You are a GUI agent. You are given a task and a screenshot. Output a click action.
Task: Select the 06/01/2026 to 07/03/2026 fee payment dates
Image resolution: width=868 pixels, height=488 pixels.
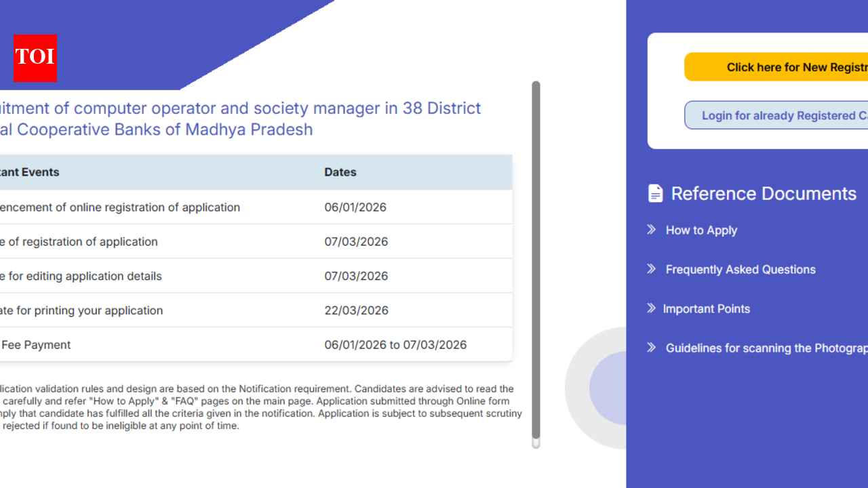[395, 345]
